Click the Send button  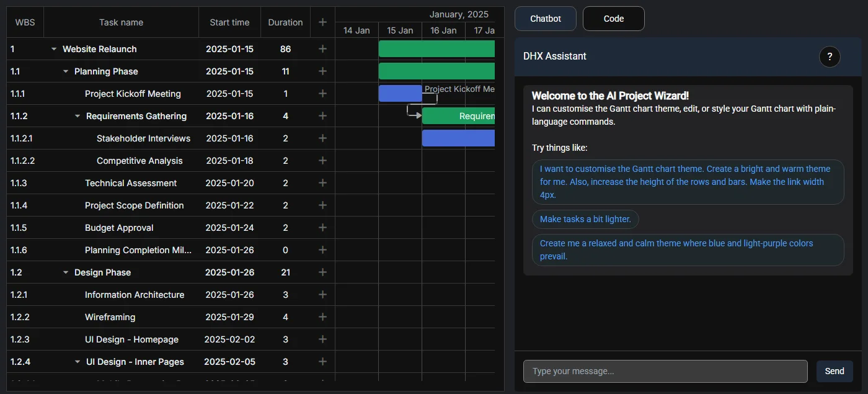point(835,371)
